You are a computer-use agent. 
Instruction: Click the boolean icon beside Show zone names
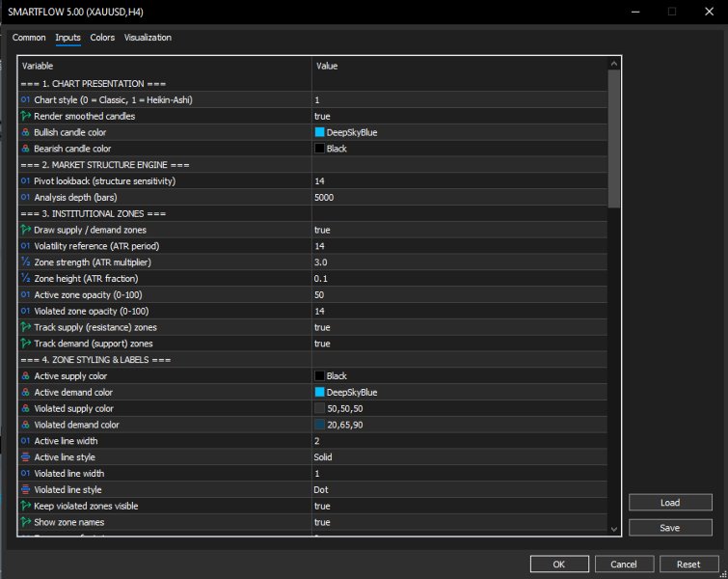click(25, 522)
